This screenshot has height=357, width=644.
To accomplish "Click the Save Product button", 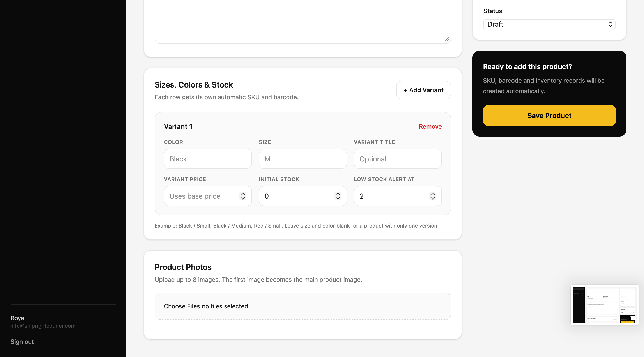I will click(549, 115).
